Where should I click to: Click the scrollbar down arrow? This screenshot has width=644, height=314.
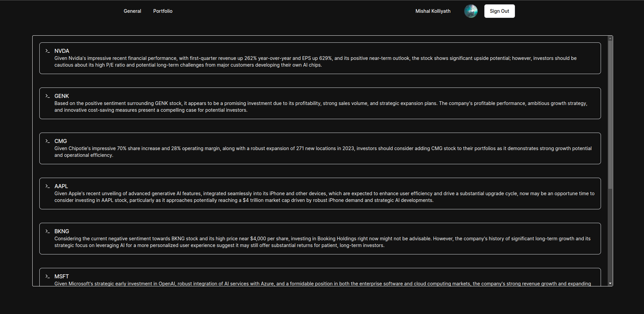tap(610, 284)
